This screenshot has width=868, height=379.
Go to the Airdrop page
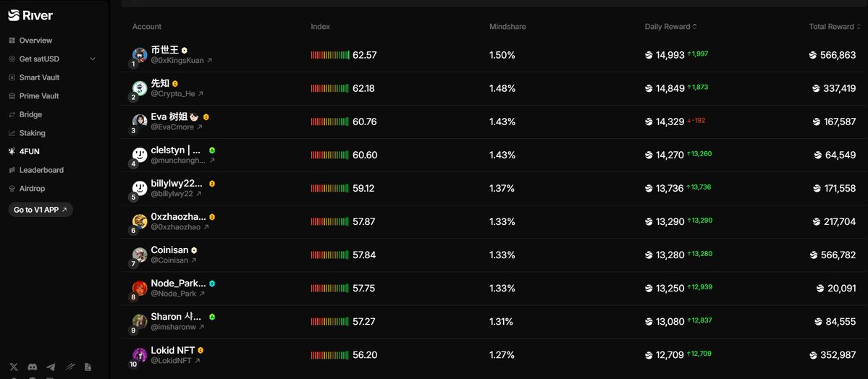pyautogui.click(x=27, y=188)
